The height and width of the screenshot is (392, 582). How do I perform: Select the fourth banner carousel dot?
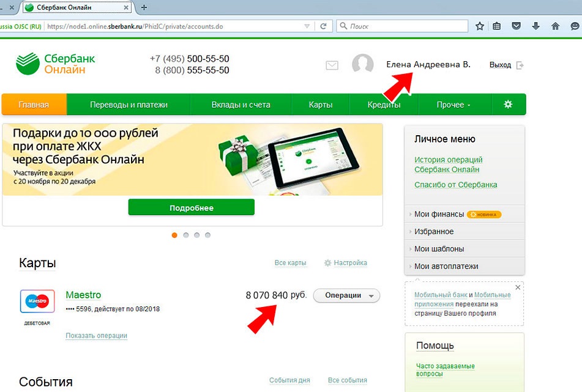[x=207, y=235]
